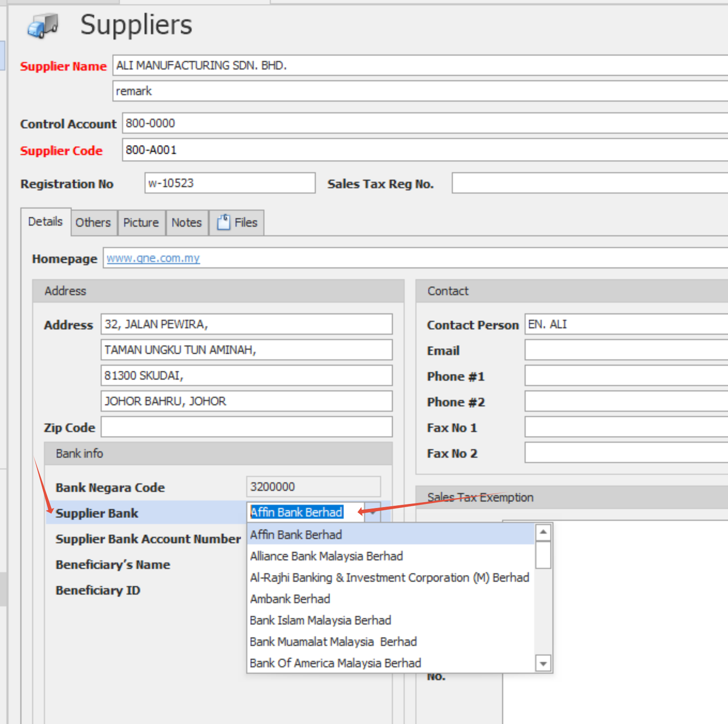Screen dimensions: 728x724
Task: Open the www.qne.com.my homepage link
Action: (x=153, y=258)
